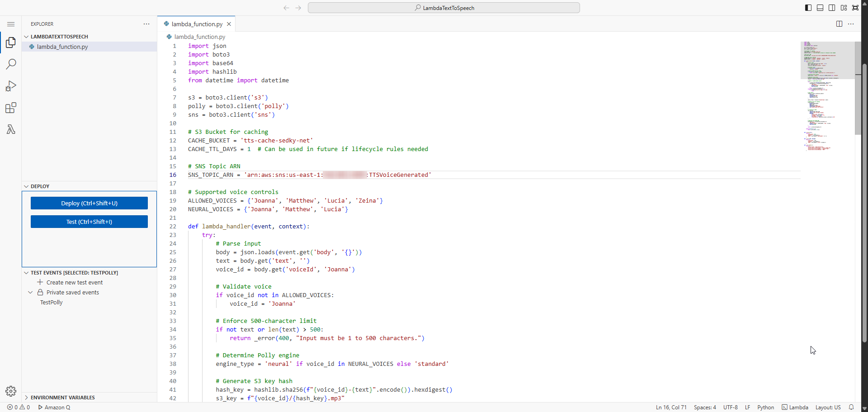Image resolution: width=868 pixels, height=412 pixels.
Task: Open the hamburger application menu
Action: [11, 24]
